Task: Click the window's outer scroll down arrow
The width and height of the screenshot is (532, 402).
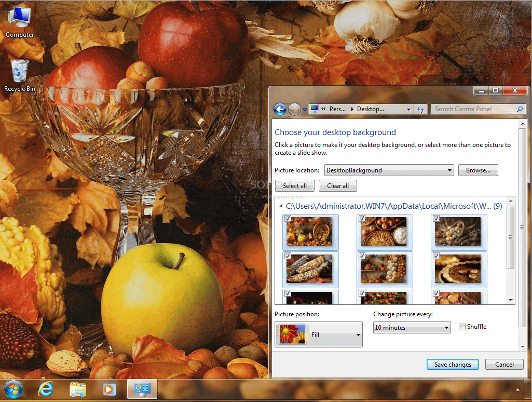Action: click(x=523, y=346)
